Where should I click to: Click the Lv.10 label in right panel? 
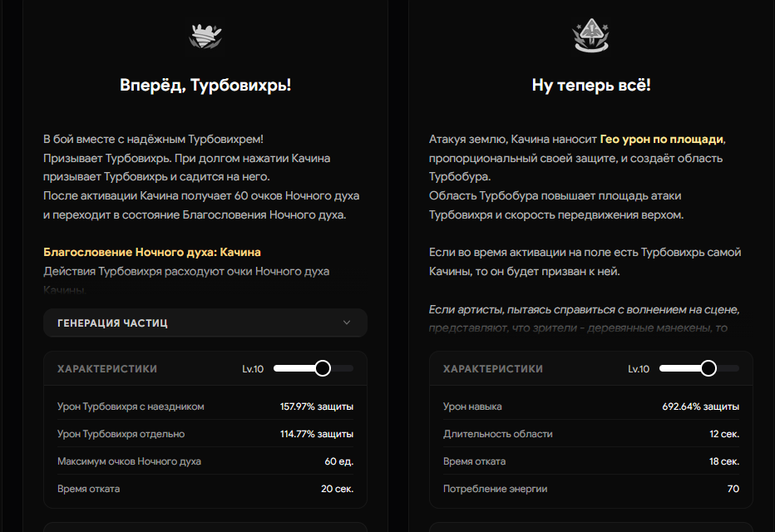[x=638, y=369]
